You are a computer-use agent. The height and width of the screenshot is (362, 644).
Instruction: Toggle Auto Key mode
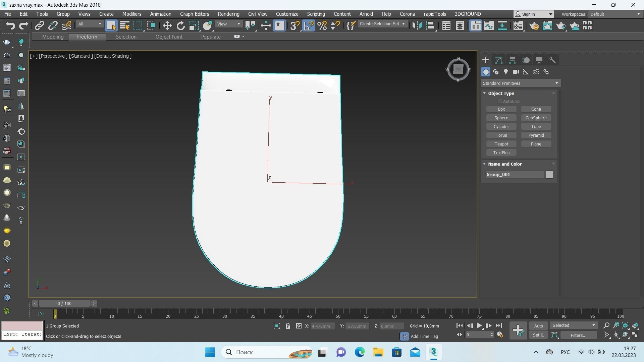[538, 326]
